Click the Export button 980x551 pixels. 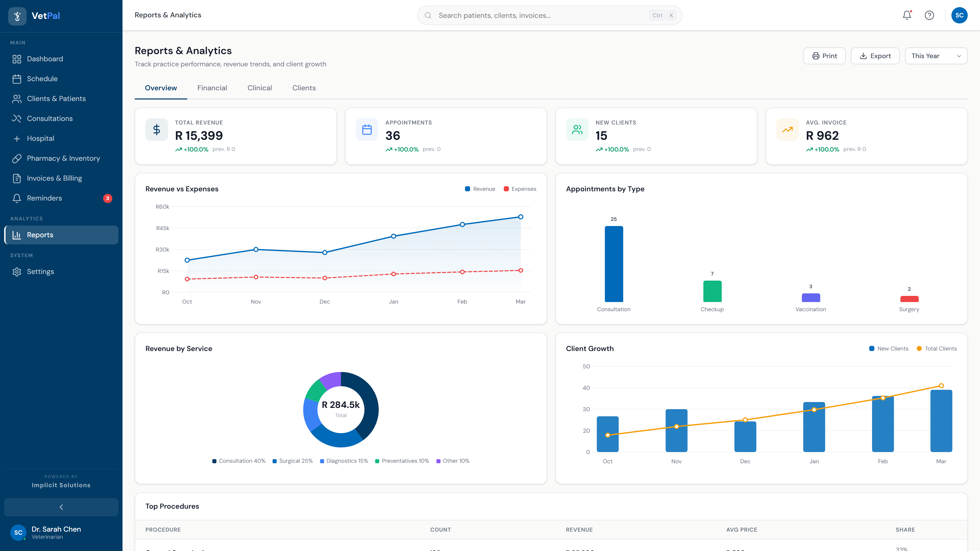(875, 56)
